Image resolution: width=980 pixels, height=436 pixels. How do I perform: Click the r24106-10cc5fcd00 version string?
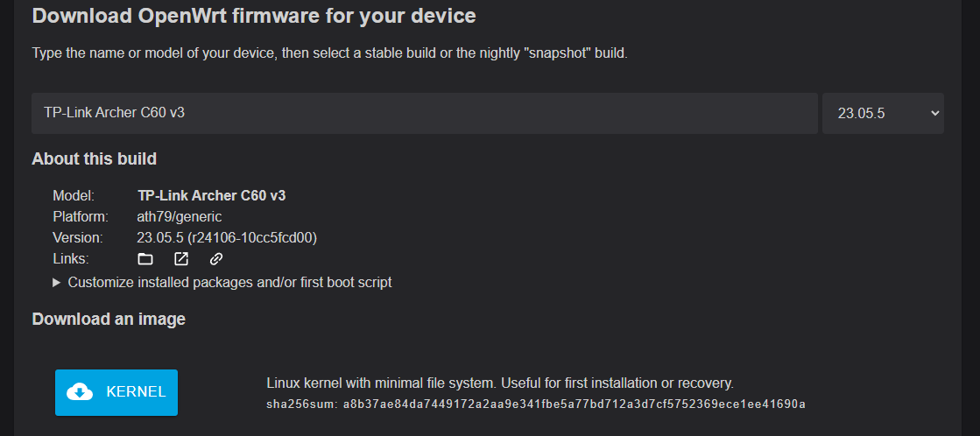[x=252, y=238]
